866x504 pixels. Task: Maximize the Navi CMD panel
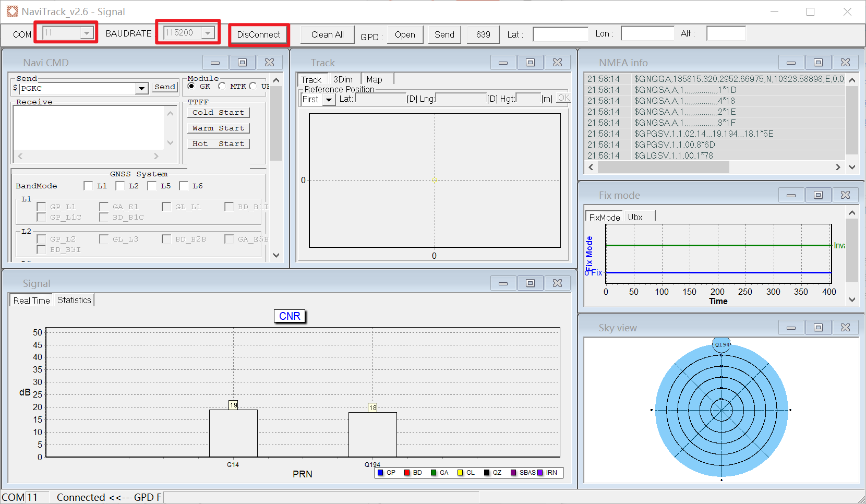[243, 63]
